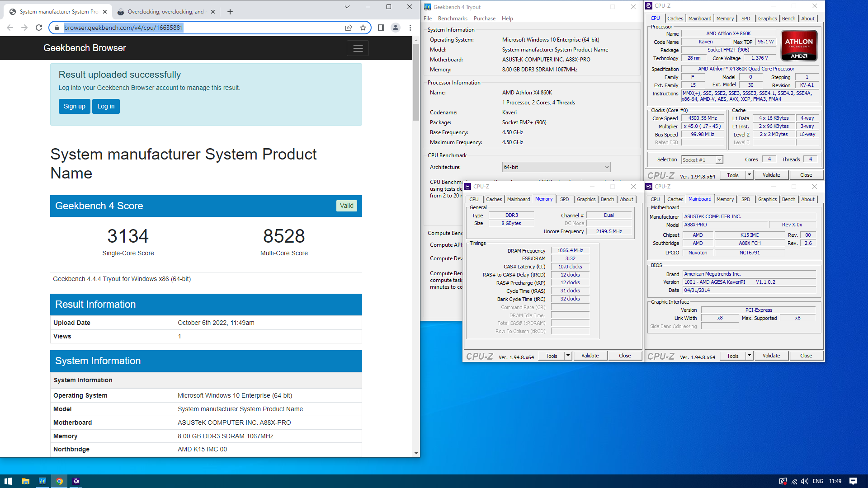Share this page from the address bar
Image resolution: width=868 pixels, height=488 pixels.
click(x=349, y=28)
